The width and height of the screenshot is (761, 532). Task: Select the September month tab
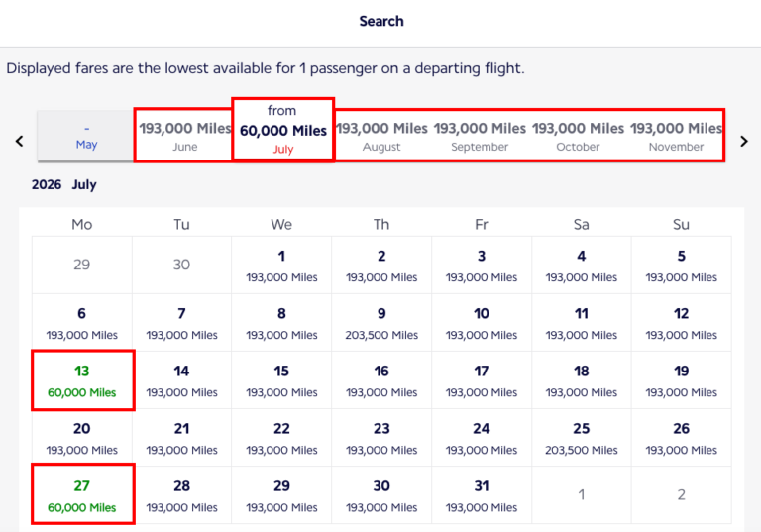(480, 137)
